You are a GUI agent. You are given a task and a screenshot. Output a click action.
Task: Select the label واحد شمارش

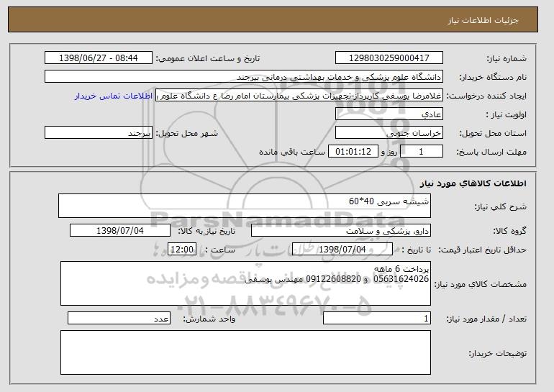(209, 319)
